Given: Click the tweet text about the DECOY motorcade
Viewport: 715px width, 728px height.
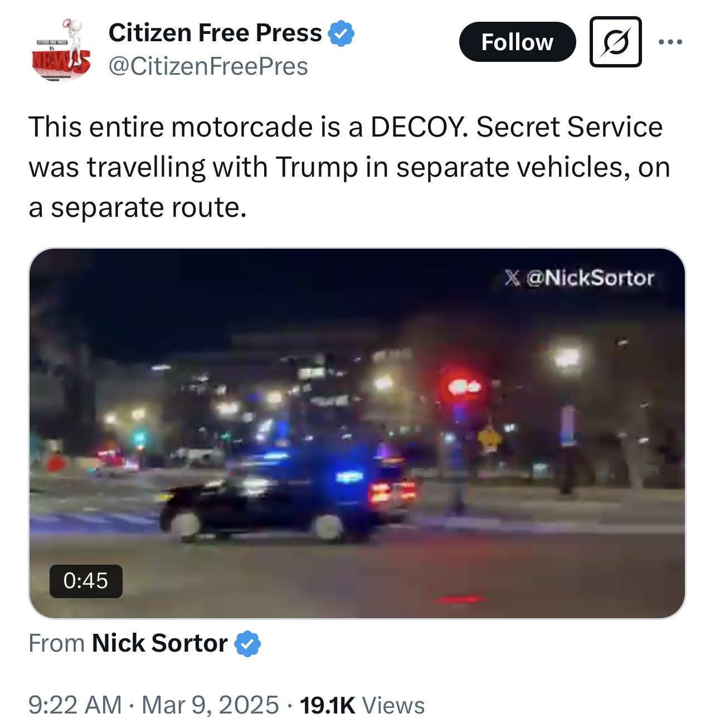Looking at the screenshot, I should pos(349,167).
